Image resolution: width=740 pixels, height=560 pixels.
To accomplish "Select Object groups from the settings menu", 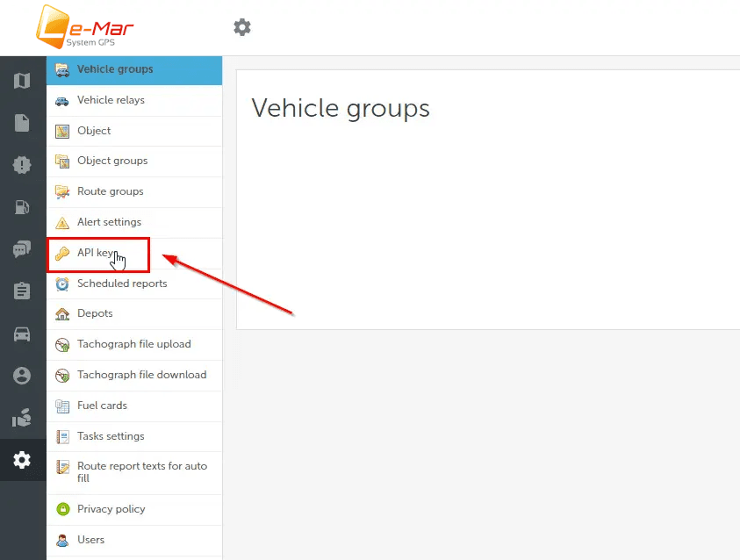I will click(x=112, y=162).
